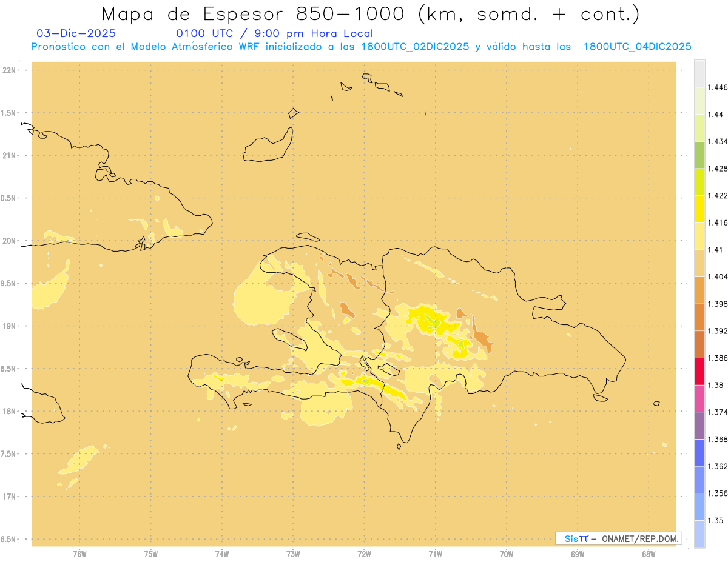Click the 71W longitude label

point(435,554)
